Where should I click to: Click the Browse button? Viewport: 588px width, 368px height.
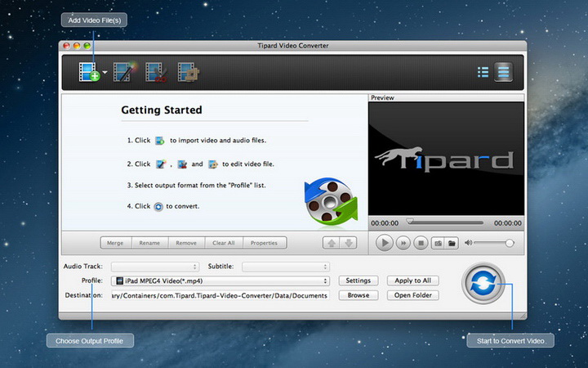(359, 295)
